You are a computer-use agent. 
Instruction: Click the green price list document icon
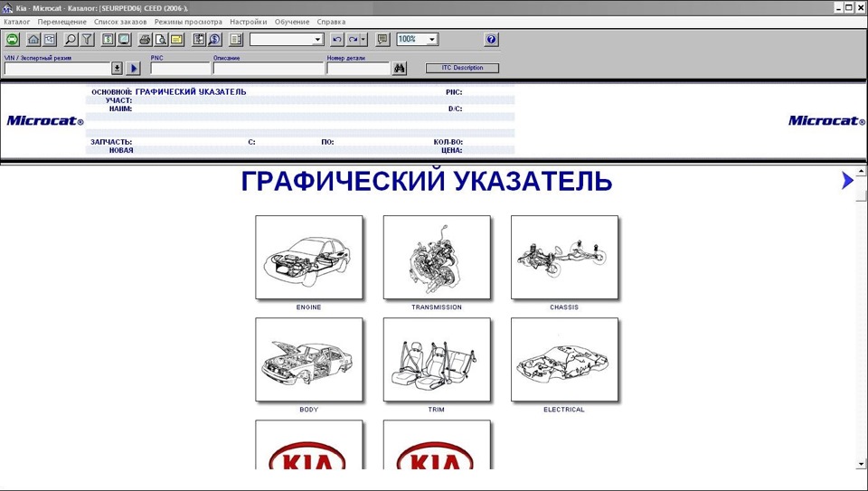[x=108, y=39]
